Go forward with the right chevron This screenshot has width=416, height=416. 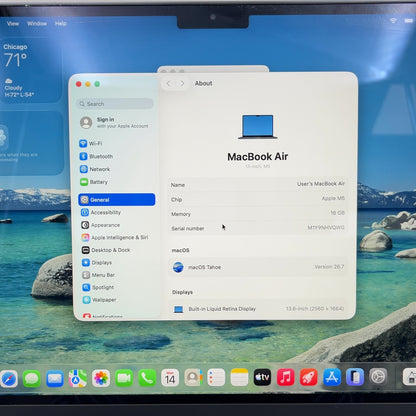coord(182,83)
